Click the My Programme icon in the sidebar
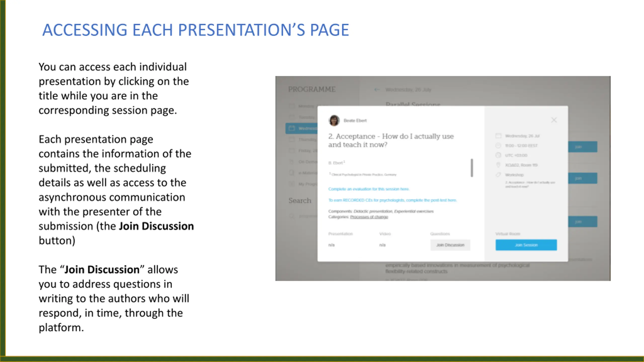644x362 pixels. (292, 184)
